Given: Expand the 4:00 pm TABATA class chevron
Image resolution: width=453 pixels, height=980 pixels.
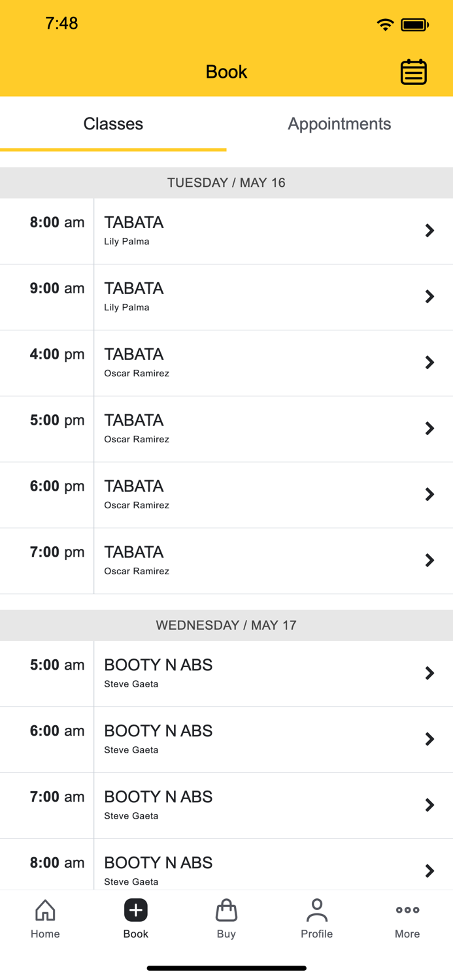Looking at the screenshot, I should click(x=429, y=363).
